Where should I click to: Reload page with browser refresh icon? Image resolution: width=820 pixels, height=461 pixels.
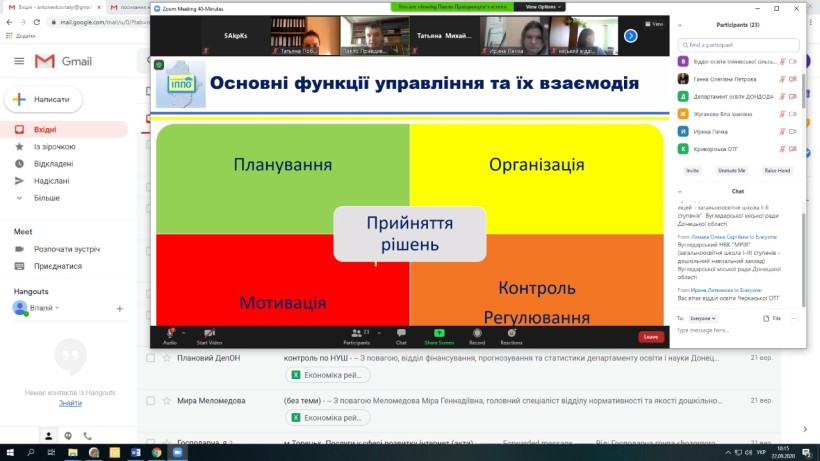(x=37, y=22)
